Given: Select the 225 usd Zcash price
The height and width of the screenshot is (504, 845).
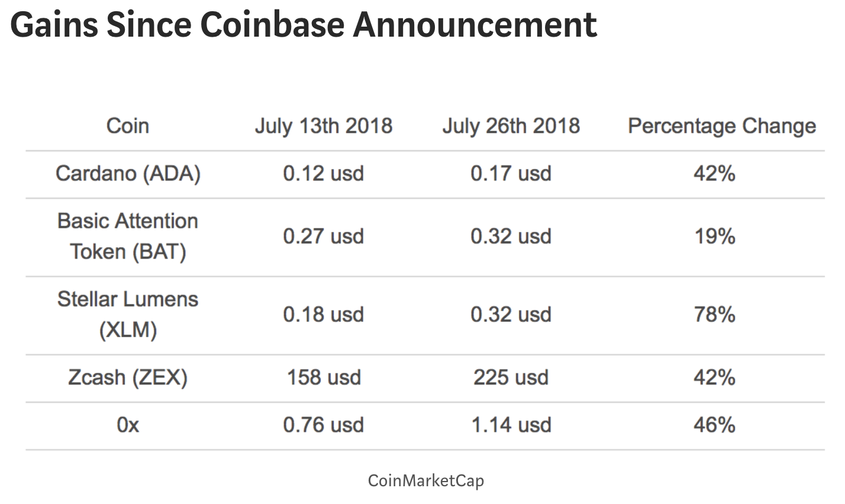Looking at the screenshot, I should (x=511, y=377).
